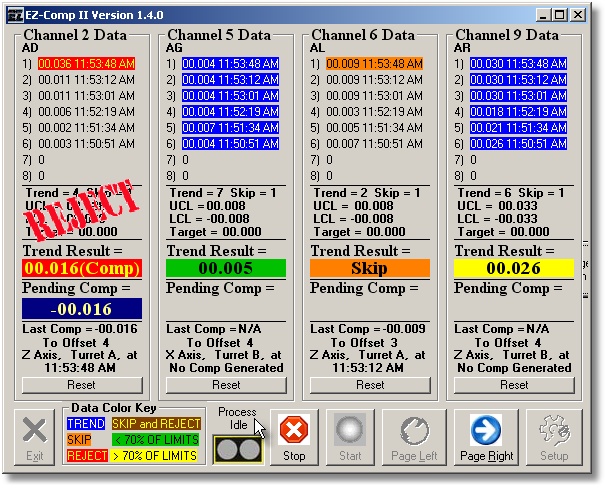
Task: Click Channel 2 trend result 00.016(Comp)
Action: [82, 268]
